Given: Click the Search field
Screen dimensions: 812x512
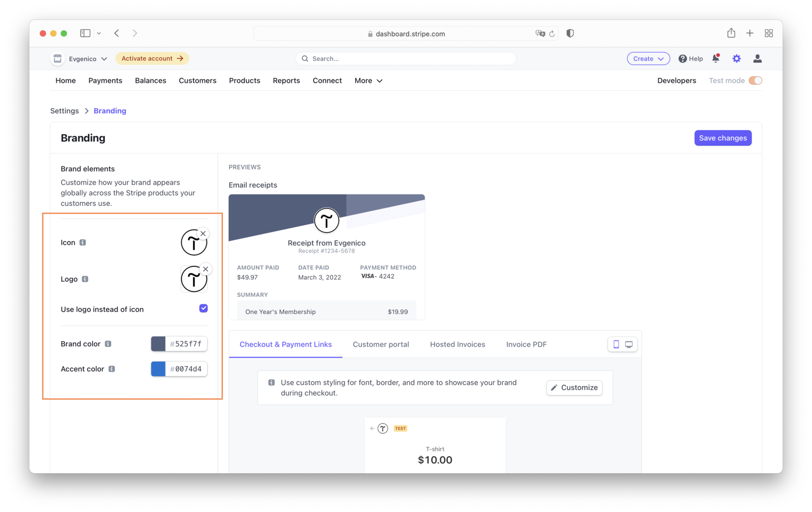Looking at the screenshot, I should click(406, 58).
